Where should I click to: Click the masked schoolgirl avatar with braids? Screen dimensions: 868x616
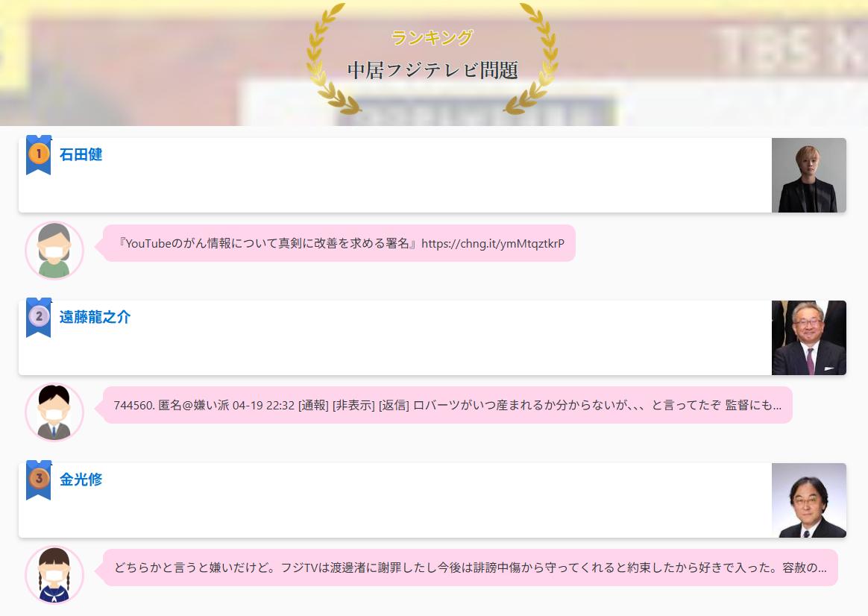point(54,575)
